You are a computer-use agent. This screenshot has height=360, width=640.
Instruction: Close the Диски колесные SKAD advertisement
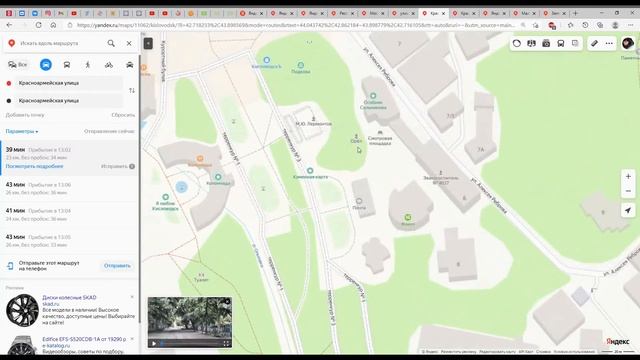coord(132,297)
